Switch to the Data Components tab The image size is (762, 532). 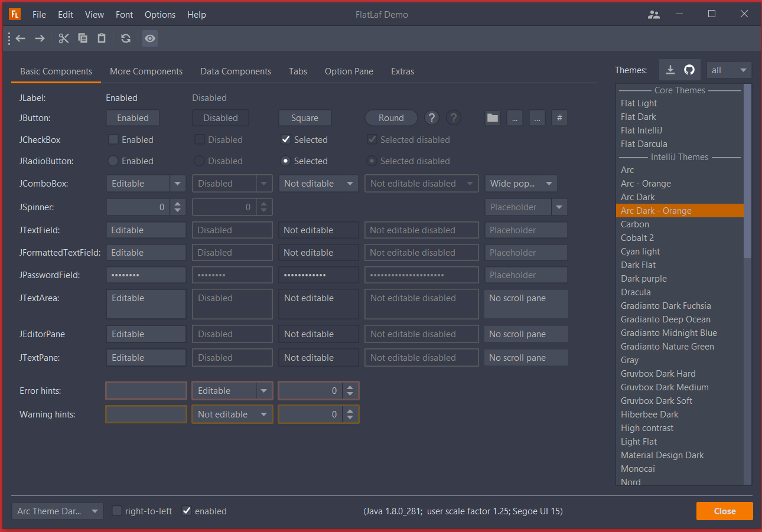point(236,71)
